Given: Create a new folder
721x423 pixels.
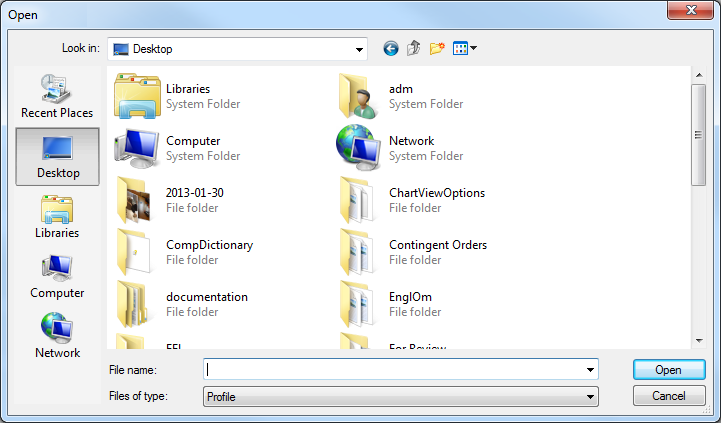Looking at the screenshot, I should (x=437, y=48).
